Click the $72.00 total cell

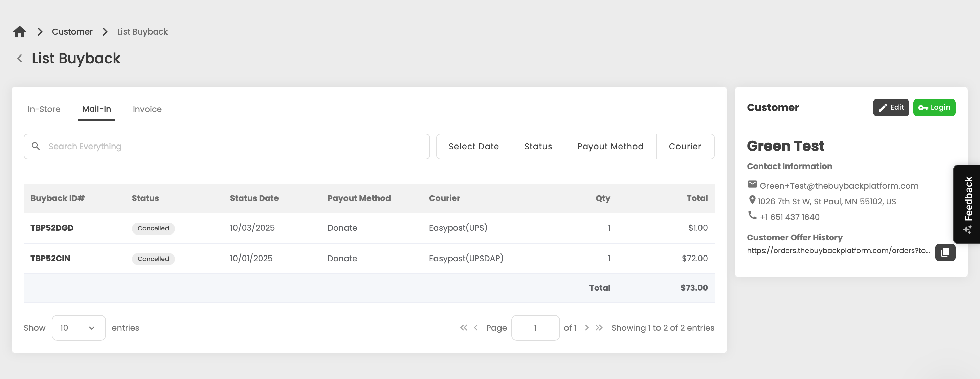pyautogui.click(x=695, y=259)
